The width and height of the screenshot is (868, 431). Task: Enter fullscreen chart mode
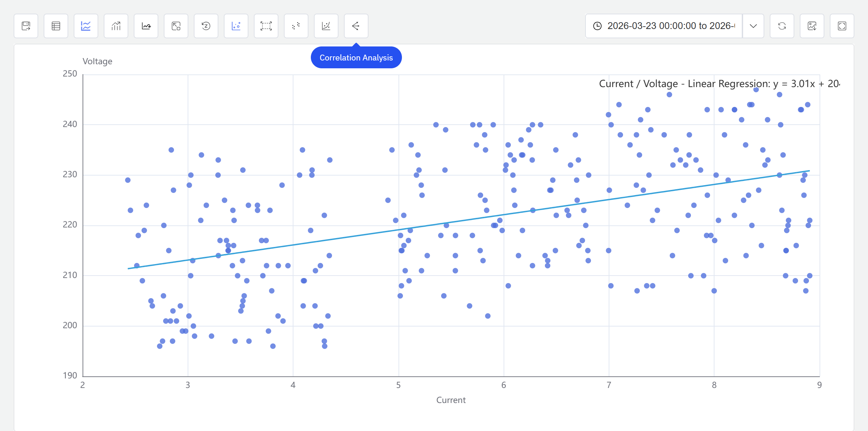click(x=842, y=26)
